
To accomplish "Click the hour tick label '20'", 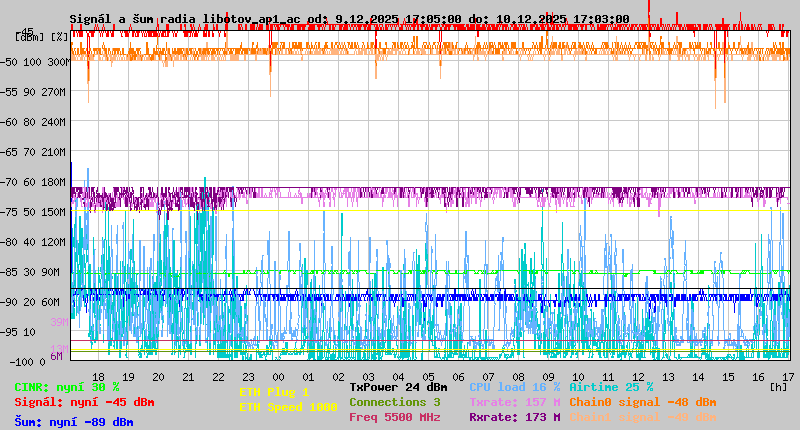I will pos(159,377).
